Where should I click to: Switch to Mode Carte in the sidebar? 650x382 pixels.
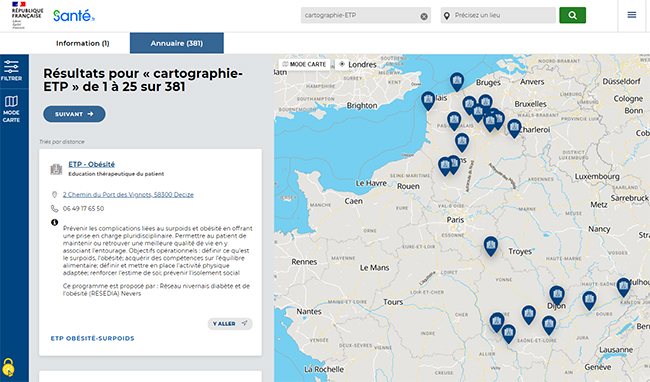coord(11,109)
